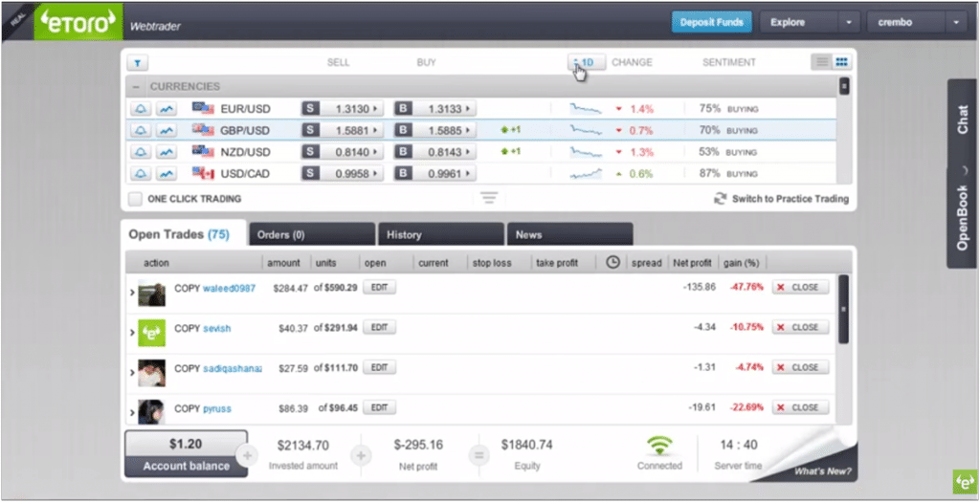Click NZD/USD open-trades +1 indicator
980x502 pixels.
511,151
